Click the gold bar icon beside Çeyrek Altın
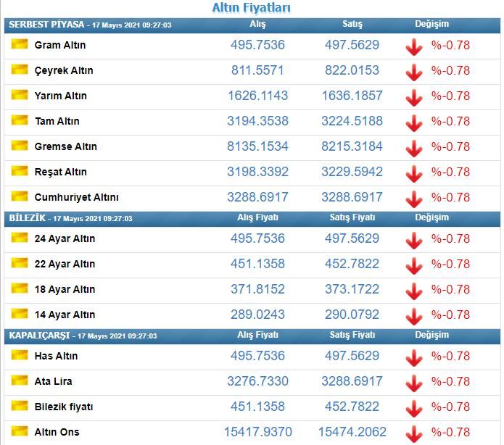Screen dimensions: 504x445 click(x=20, y=70)
